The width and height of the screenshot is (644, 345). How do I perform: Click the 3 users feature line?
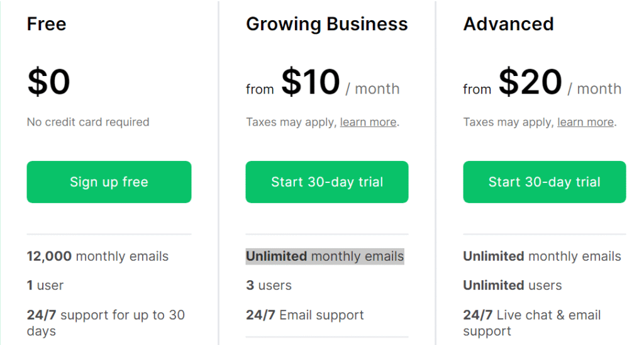[x=269, y=285]
